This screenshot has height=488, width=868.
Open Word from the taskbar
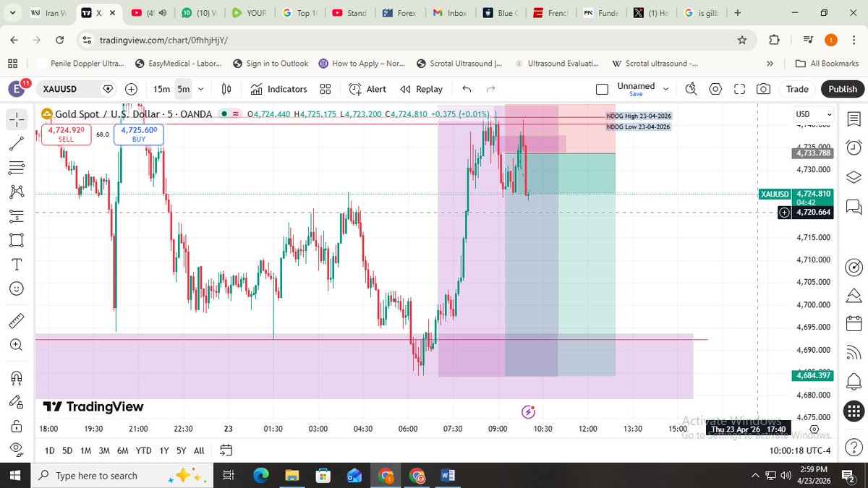pyautogui.click(x=447, y=476)
